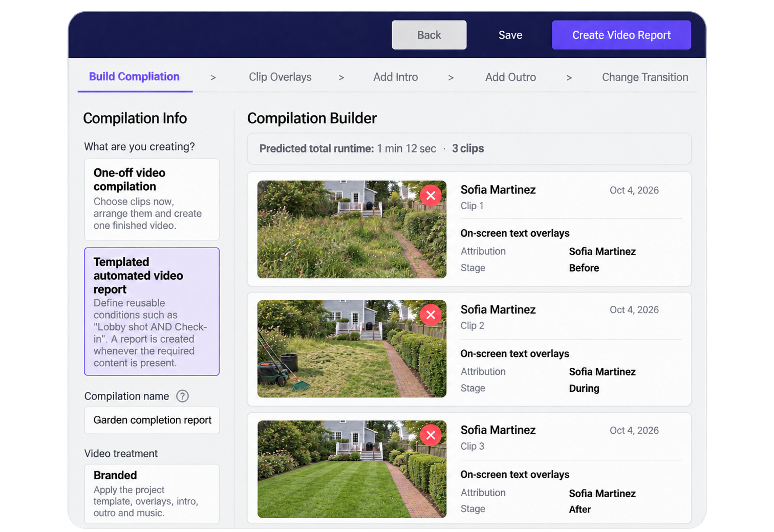Remove Clip 1 with red X icon
Viewport: 774px width, 532px height.
(x=431, y=195)
